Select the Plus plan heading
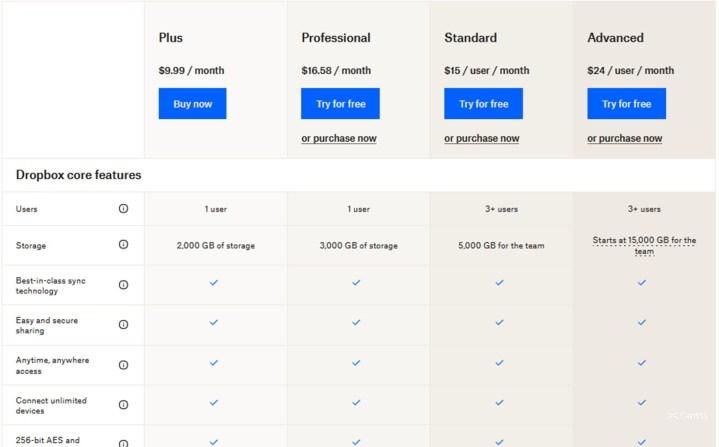The height and width of the screenshot is (447, 719). tap(171, 38)
